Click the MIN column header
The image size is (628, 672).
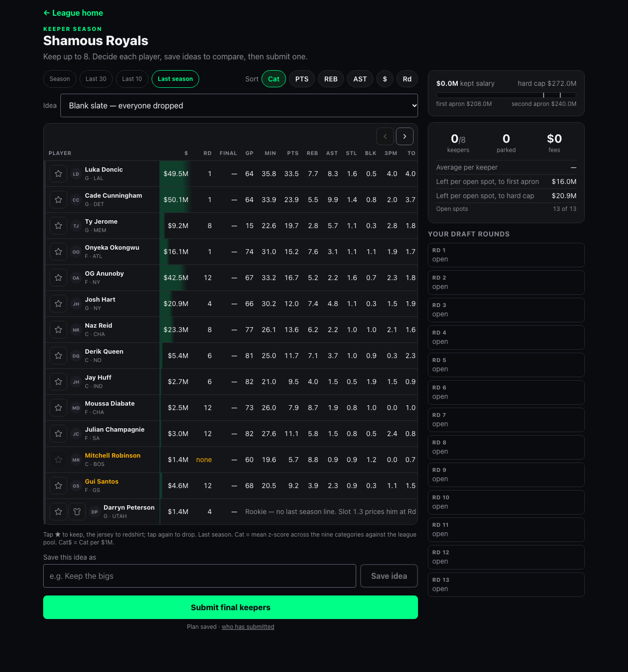tap(270, 154)
